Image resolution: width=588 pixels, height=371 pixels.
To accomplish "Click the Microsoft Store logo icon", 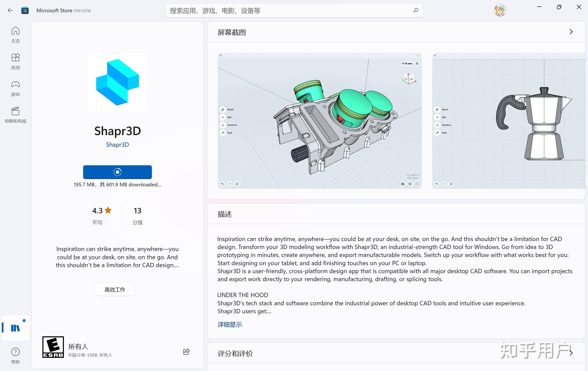I will coord(25,10).
